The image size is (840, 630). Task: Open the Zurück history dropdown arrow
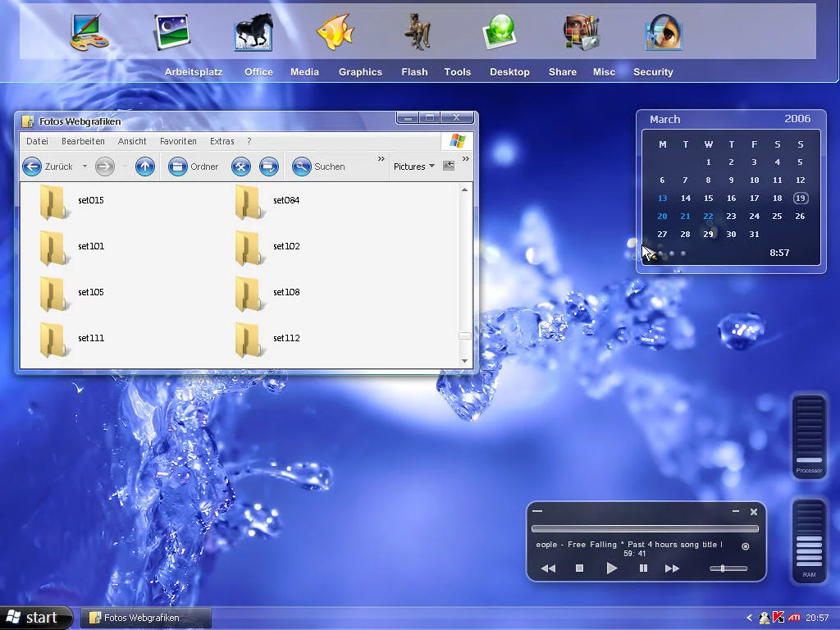point(84,167)
